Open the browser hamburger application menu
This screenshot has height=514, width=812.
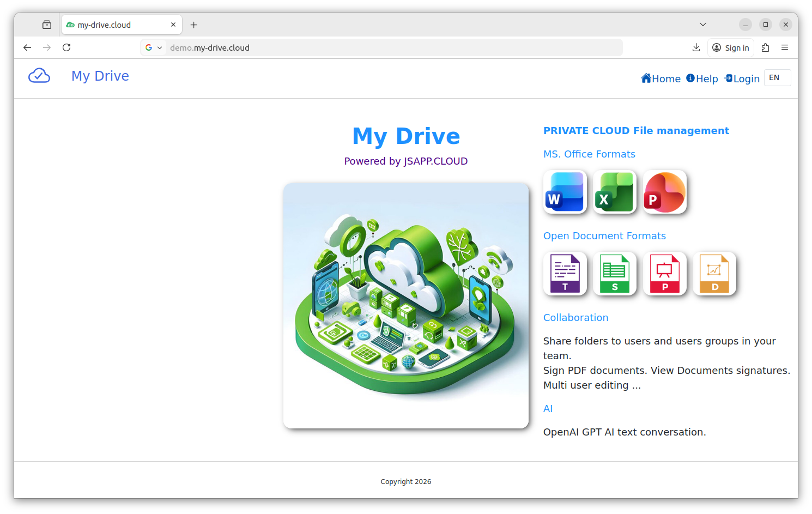[x=785, y=47]
